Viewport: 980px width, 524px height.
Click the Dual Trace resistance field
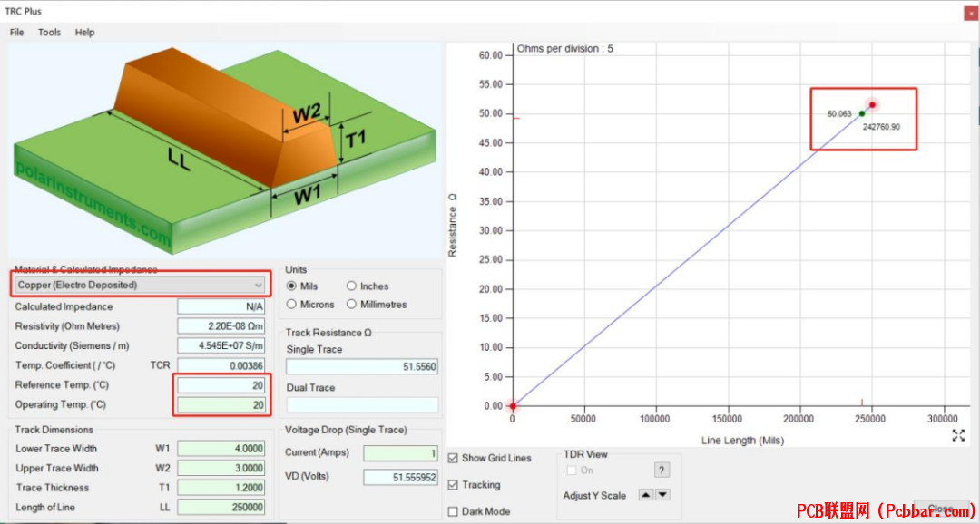362,404
